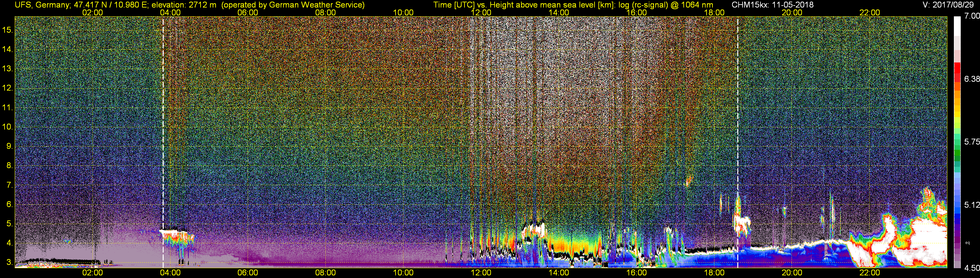This screenshot has height=278, width=980.
Task: Click the red band of the color bar
Action: [957, 72]
